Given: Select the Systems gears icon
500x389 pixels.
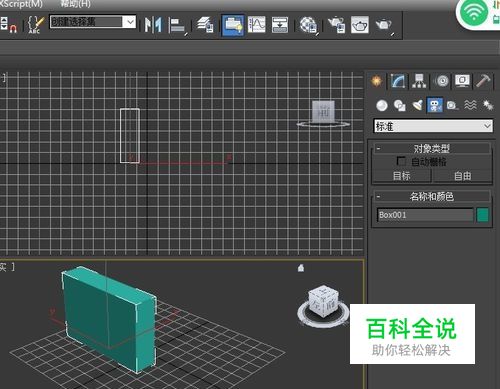Looking at the screenshot, I should tap(488, 106).
